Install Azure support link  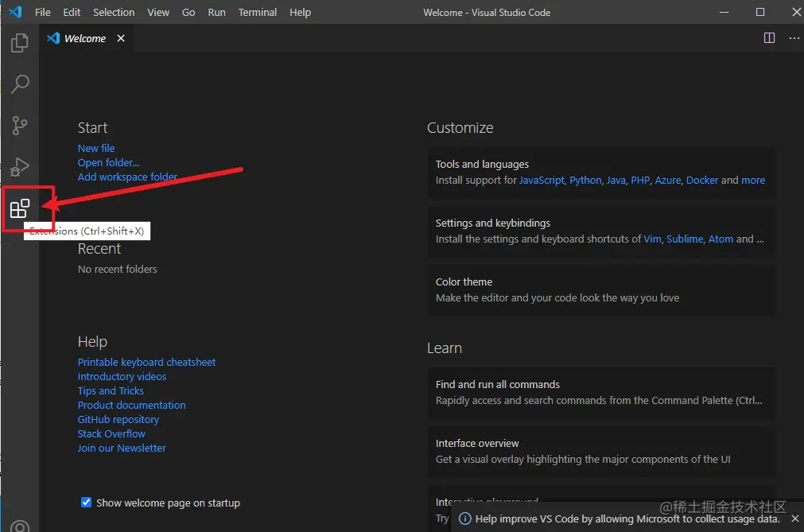click(667, 180)
